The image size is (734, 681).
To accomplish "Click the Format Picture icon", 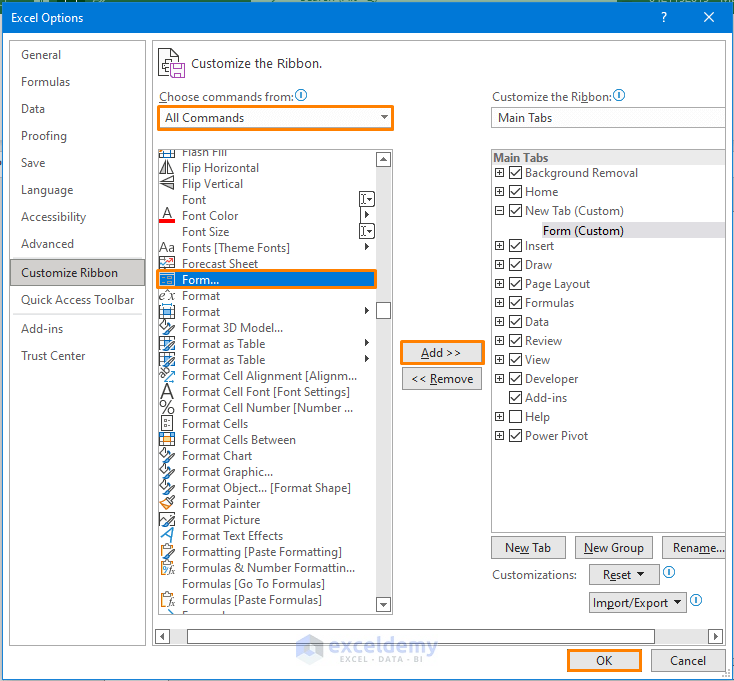I will click(x=167, y=520).
